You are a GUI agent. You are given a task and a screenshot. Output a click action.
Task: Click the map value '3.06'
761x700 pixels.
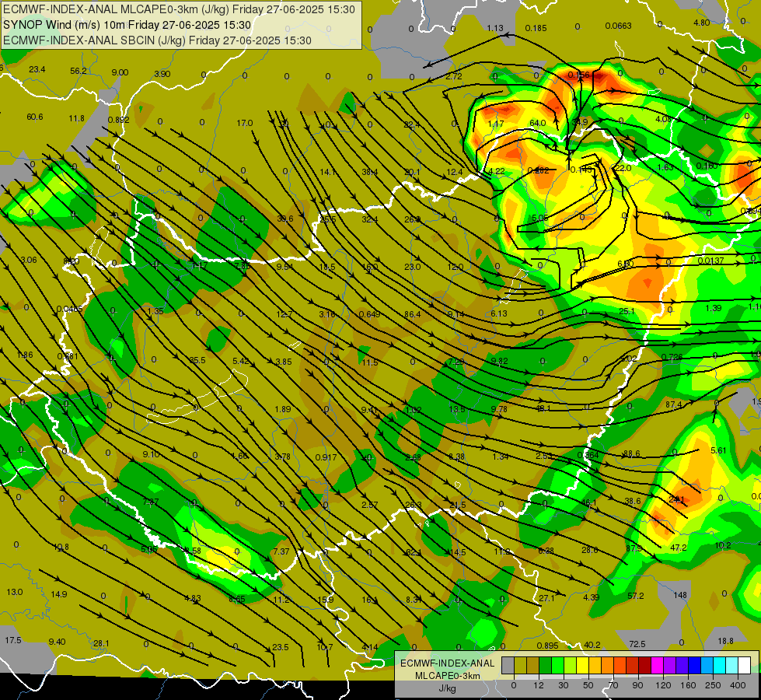coord(29,260)
